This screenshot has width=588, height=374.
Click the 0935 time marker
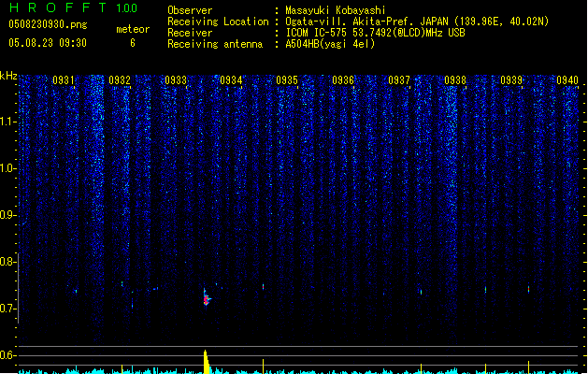click(x=287, y=79)
